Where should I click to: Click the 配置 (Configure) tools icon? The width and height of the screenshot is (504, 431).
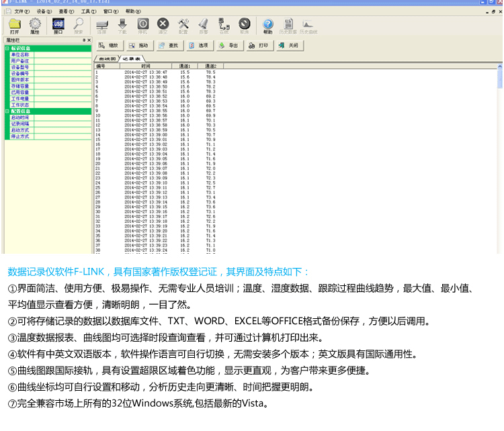pos(183,26)
